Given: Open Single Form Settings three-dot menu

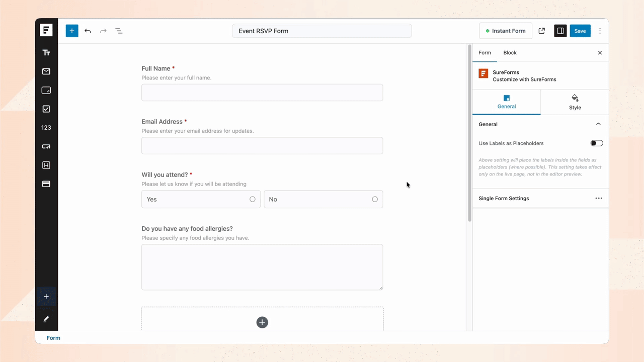Looking at the screenshot, I should tap(599, 199).
